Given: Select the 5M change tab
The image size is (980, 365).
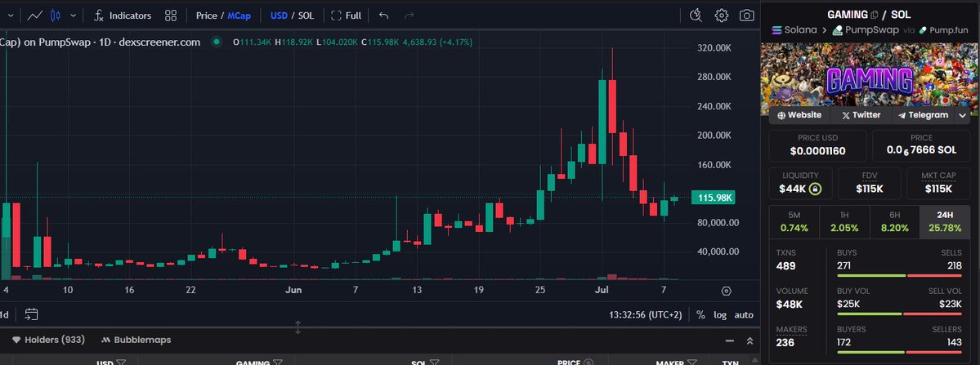Looking at the screenshot, I should 794,221.
